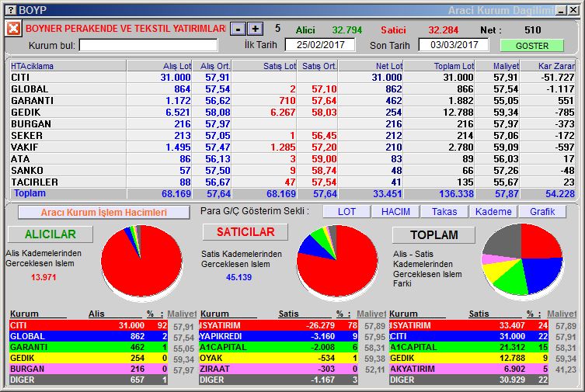
Task: Sort by HTAciklama column header
Action: click(68, 66)
